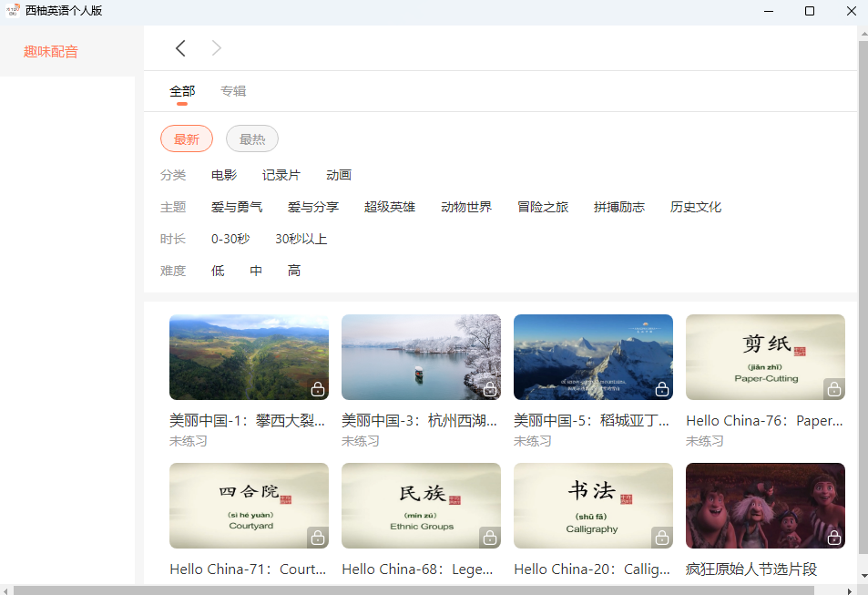This screenshot has height=595, width=868.
Task: Click the lock icon on 杭州西湖 video
Action: [x=489, y=388]
